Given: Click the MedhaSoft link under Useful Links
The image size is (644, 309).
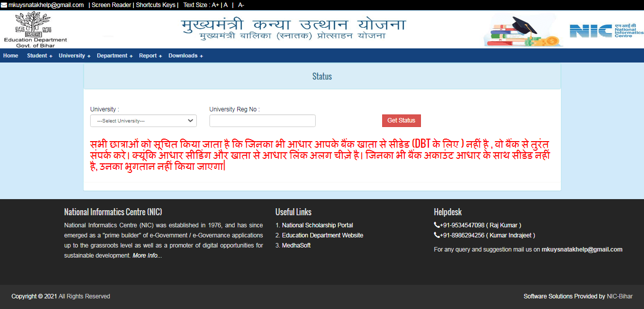Looking at the screenshot, I should coord(295,245).
